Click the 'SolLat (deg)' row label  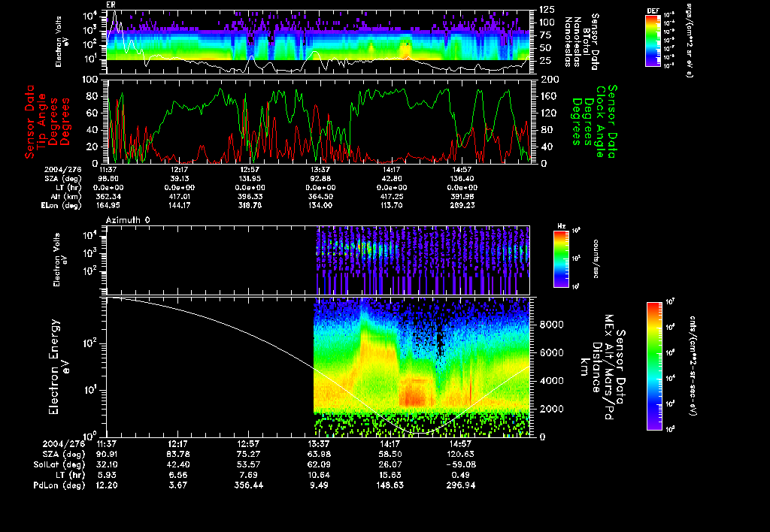click(59, 464)
